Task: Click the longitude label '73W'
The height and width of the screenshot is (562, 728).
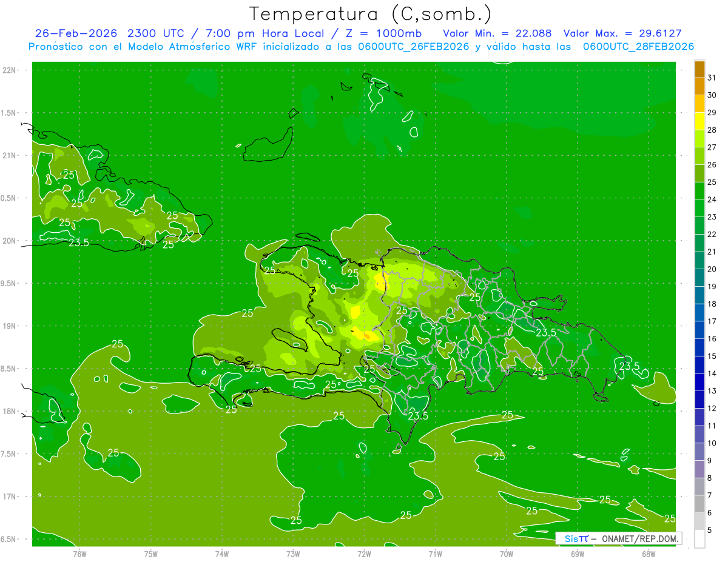Action: 293,554
